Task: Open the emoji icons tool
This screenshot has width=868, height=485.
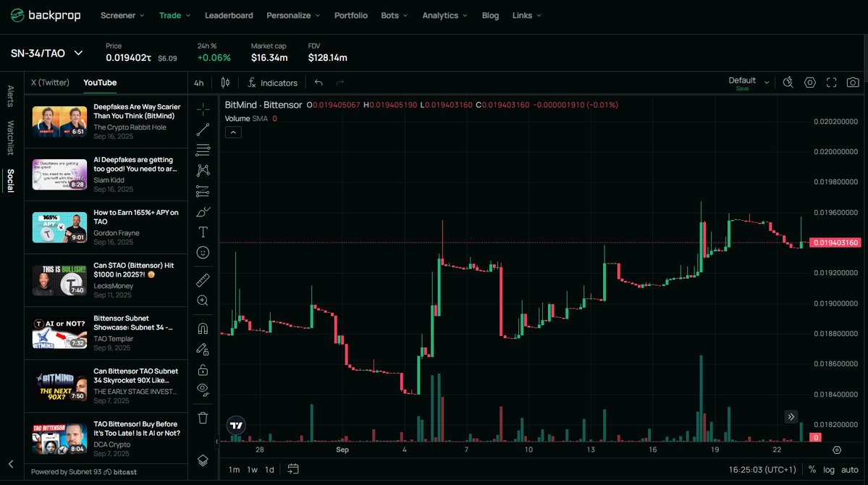Action: coord(203,253)
